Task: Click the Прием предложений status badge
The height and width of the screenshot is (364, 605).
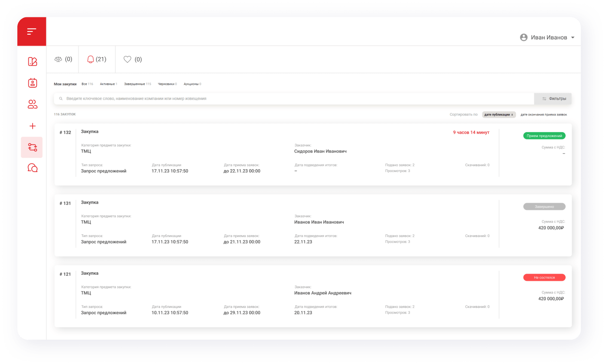Action: 544,136
